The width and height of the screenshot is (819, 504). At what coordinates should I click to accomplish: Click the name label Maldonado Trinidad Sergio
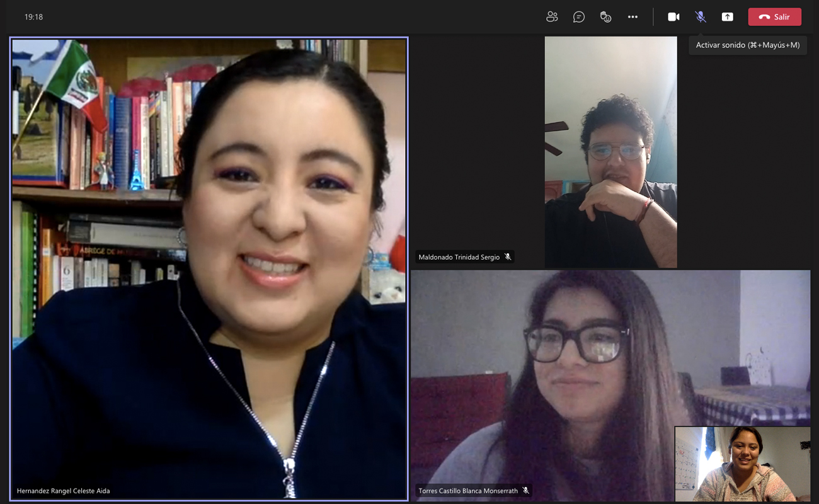click(x=459, y=257)
